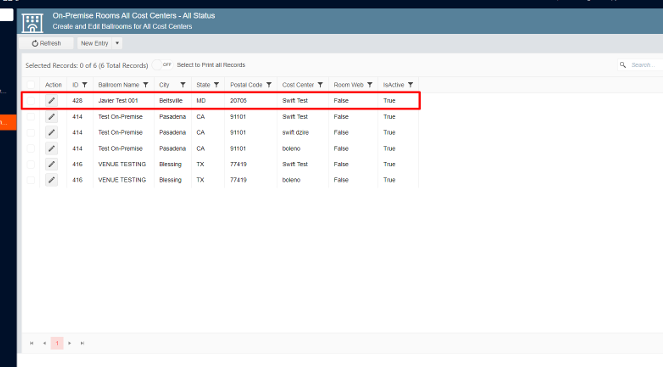Edit Test On-Premise row with swift dzire

52,132
